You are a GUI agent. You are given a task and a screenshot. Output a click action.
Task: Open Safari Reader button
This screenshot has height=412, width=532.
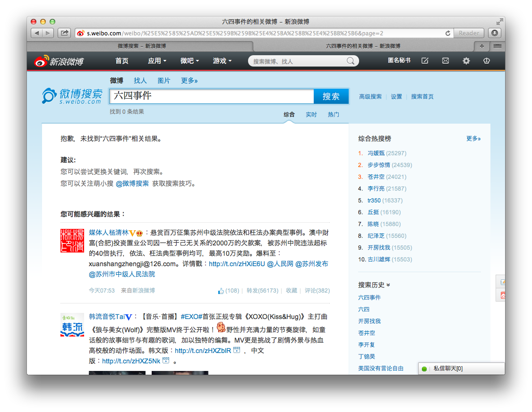469,33
